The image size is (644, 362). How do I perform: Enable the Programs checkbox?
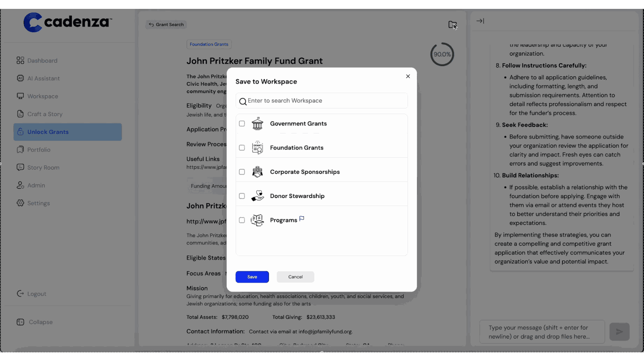coord(242,221)
